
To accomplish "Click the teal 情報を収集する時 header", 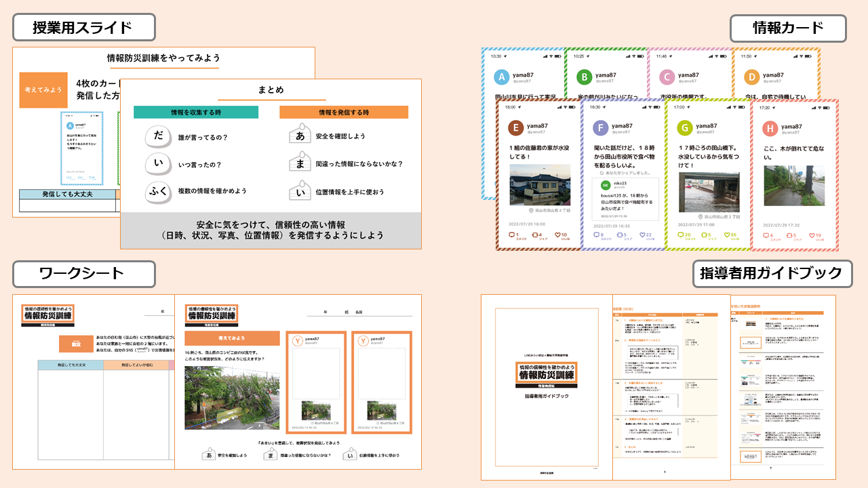I will pyautogui.click(x=196, y=112).
